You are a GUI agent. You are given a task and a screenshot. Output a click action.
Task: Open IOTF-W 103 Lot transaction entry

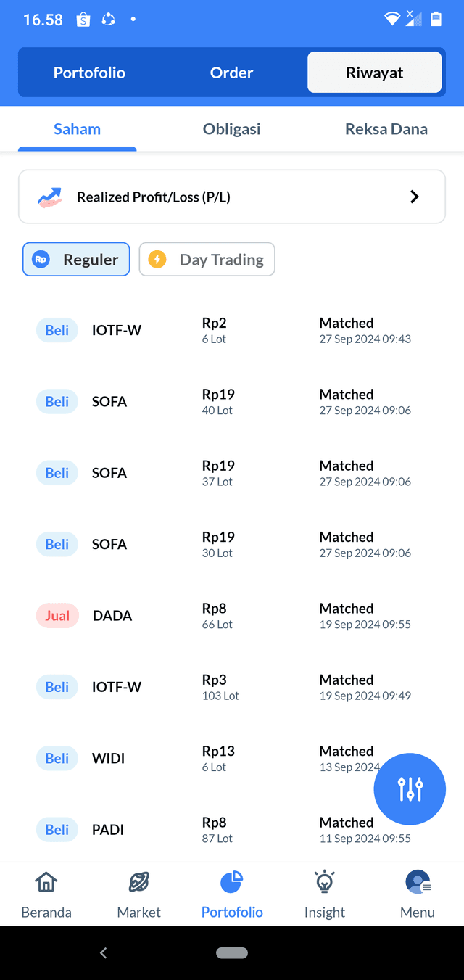232,687
